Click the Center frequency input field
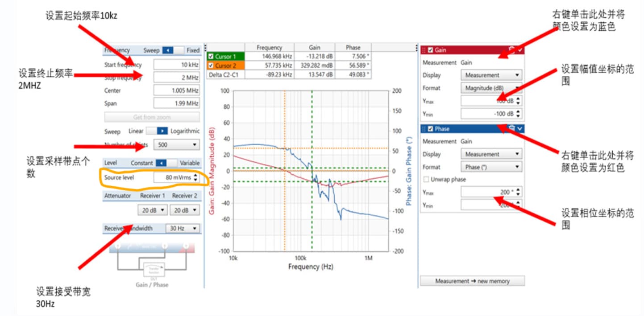Screen dimensions: 644x316 pyautogui.click(x=177, y=90)
